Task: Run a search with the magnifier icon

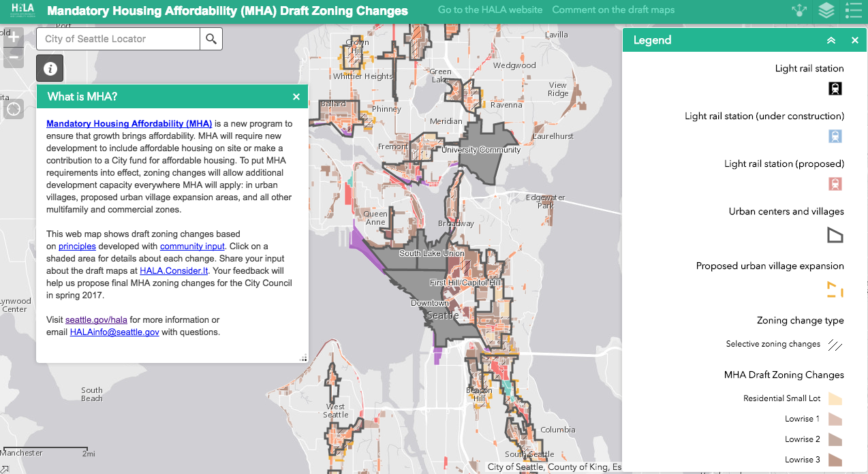Action: (x=211, y=39)
